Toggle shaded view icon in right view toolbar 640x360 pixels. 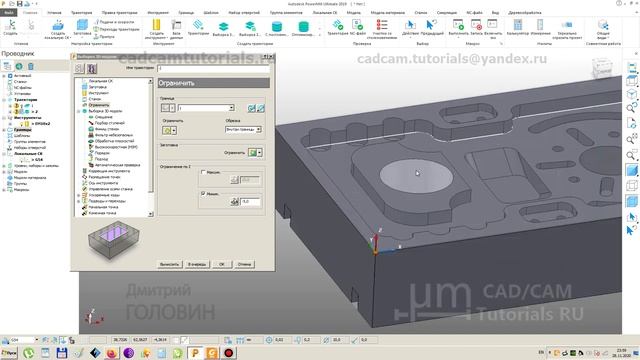click(x=631, y=170)
